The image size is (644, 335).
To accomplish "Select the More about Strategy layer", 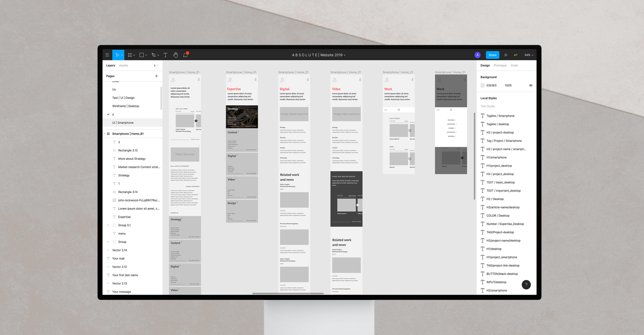I will tap(132, 159).
